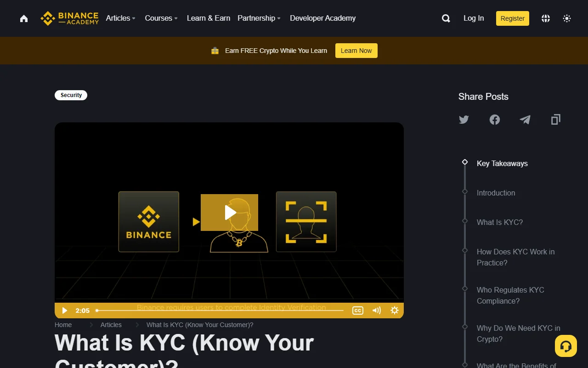Viewport: 588px width, 368px height.
Task: Jump to the What Is KYC? section
Action: (x=500, y=222)
